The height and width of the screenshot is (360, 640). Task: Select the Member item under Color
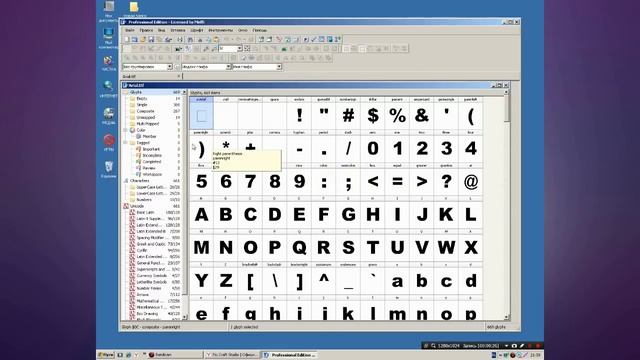click(149, 136)
